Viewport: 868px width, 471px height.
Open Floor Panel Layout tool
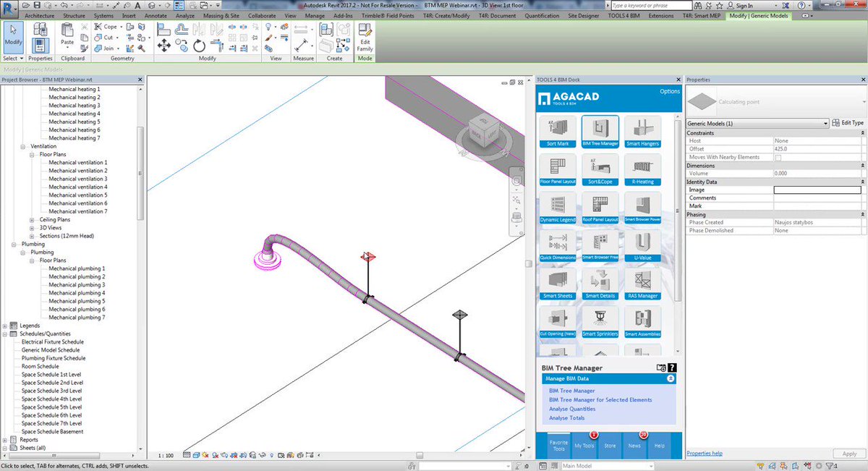pos(557,170)
